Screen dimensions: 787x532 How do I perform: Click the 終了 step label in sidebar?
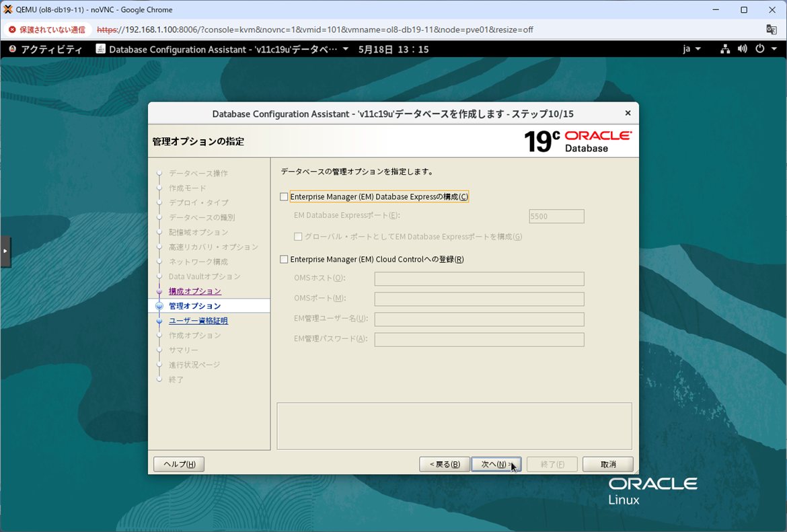coord(176,379)
